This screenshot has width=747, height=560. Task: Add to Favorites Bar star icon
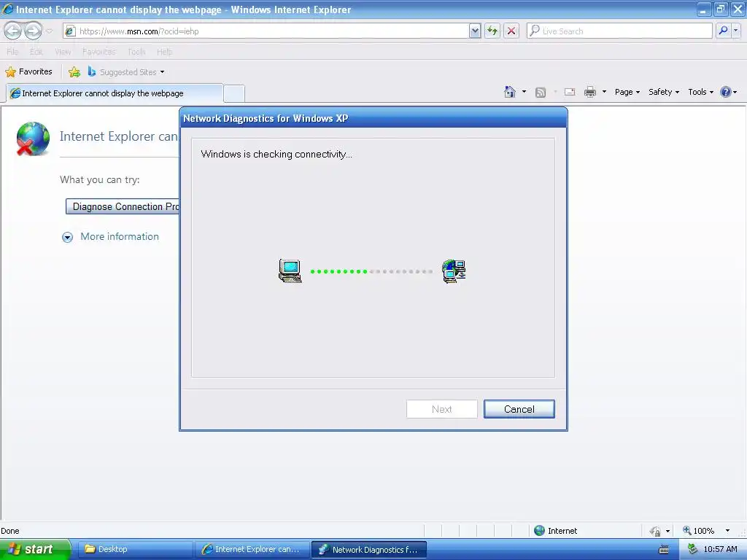click(x=74, y=72)
